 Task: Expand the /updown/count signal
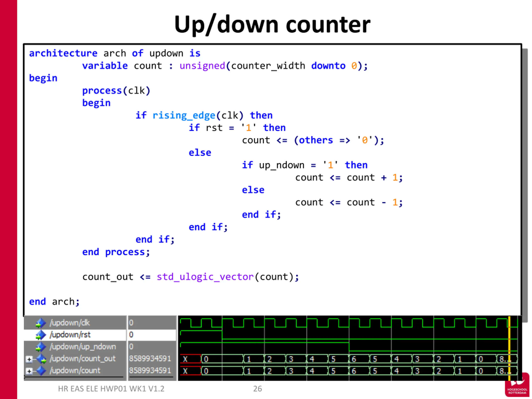tap(29, 371)
